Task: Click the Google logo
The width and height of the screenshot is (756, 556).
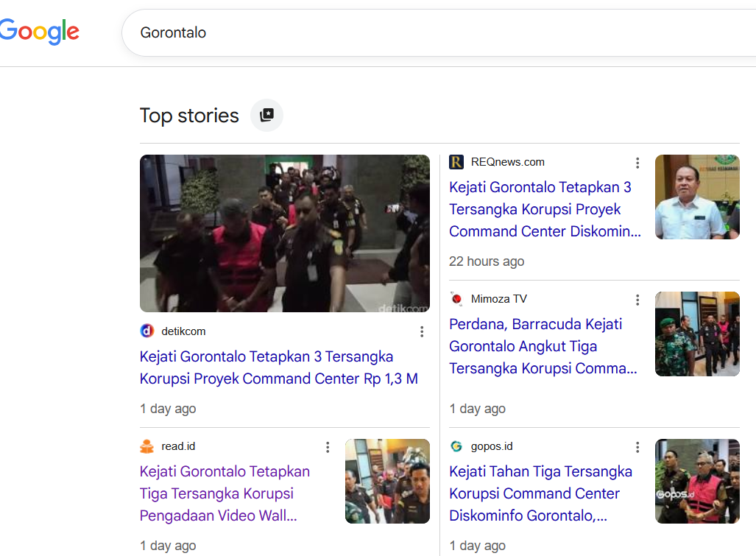Action: coord(40,32)
